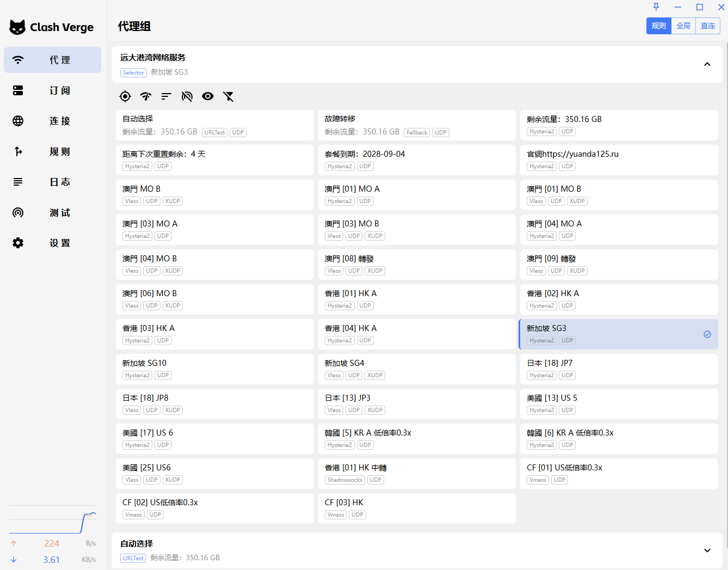Pin the window with the pin icon
Image resolution: width=728 pixels, height=570 pixels.
point(656,7)
